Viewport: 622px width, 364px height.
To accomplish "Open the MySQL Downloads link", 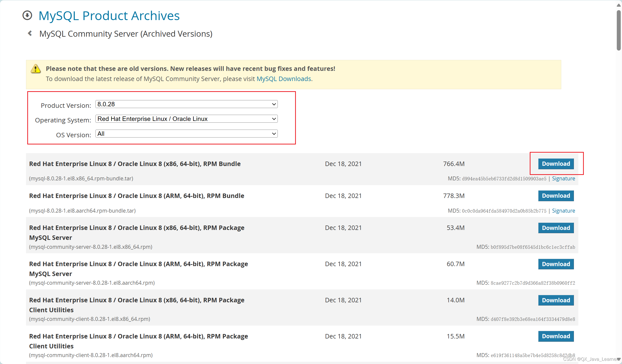I will [x=284, y=79].
